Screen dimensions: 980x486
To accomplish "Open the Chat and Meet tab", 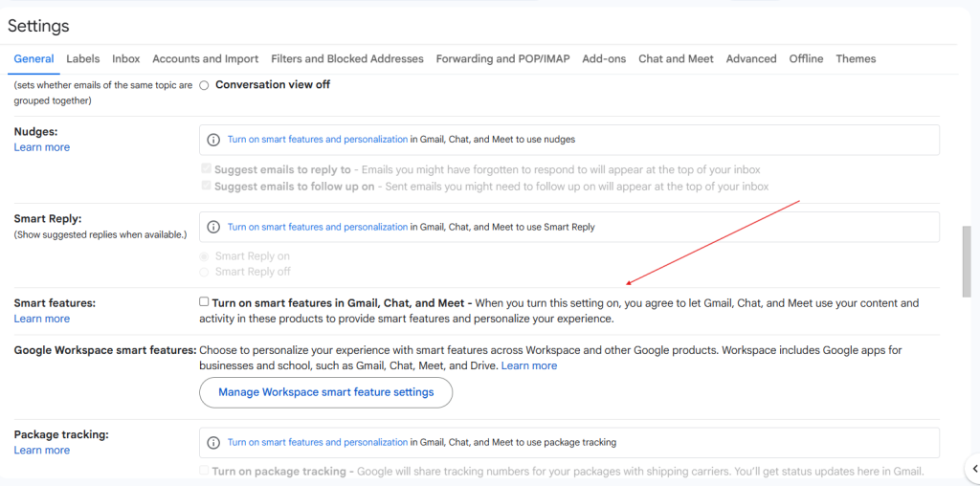I will tap(676, 59).
